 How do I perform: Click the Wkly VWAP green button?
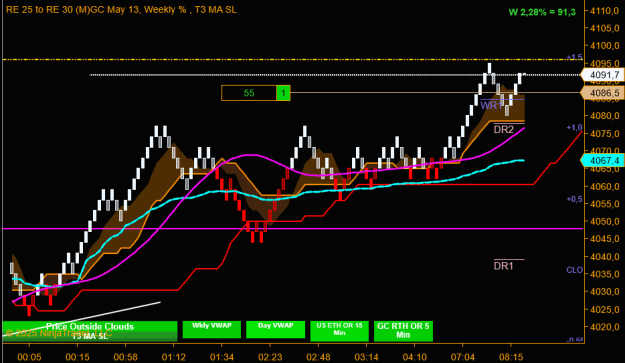pyautogui.click(x=212, y=330)
